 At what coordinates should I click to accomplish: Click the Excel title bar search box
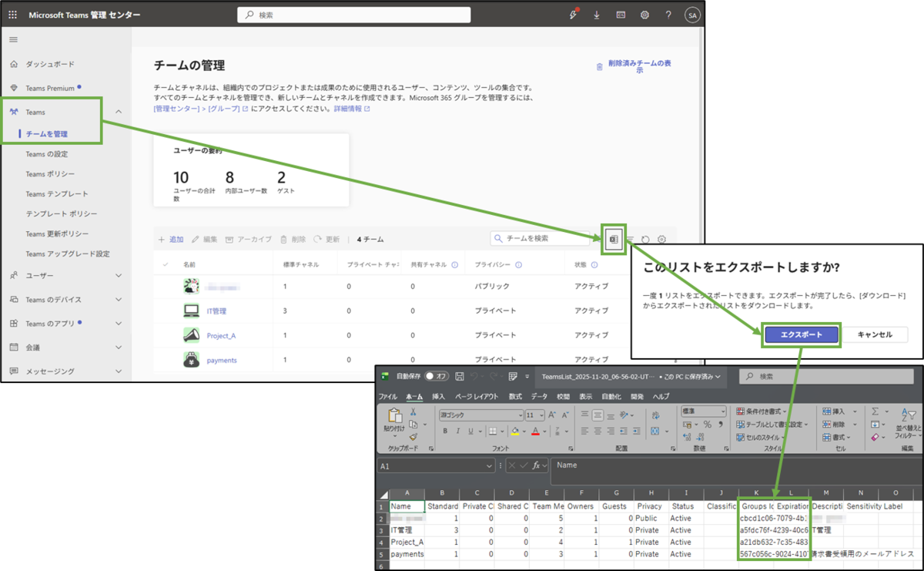click(828, 377)
